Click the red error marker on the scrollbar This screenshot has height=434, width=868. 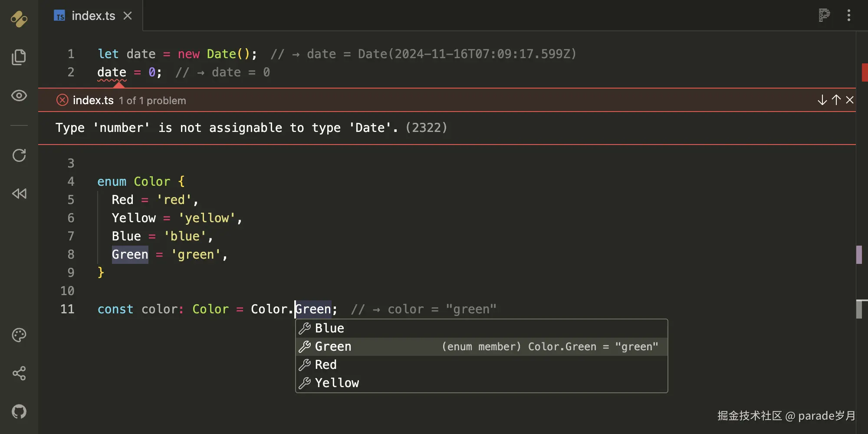click(864, 72)
